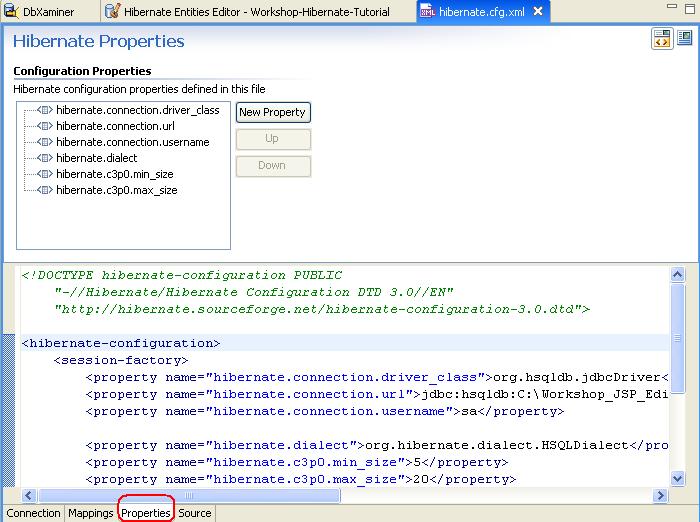
Task: Click the Hibernate Entities Editor tab icon
Action: coord(112,11)
